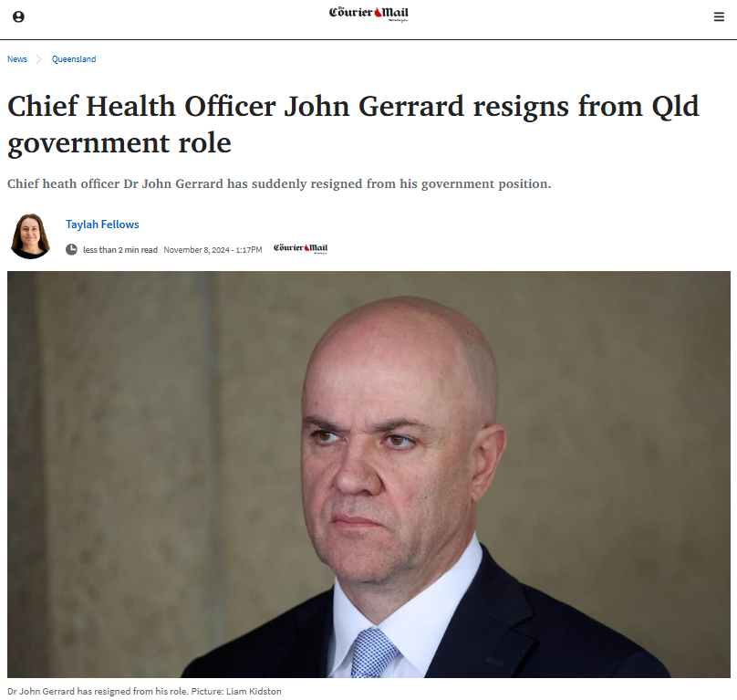Click Taylah Fellows' author portrait
The image size is (737, 700).
30,235
